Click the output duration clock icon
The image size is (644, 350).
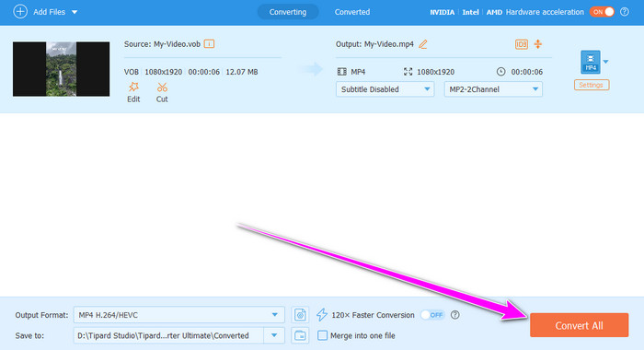pyautogui.click(x=500, y=72)
